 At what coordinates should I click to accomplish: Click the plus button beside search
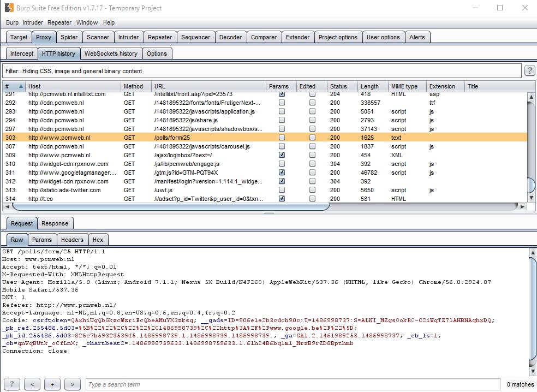point(52,384)
